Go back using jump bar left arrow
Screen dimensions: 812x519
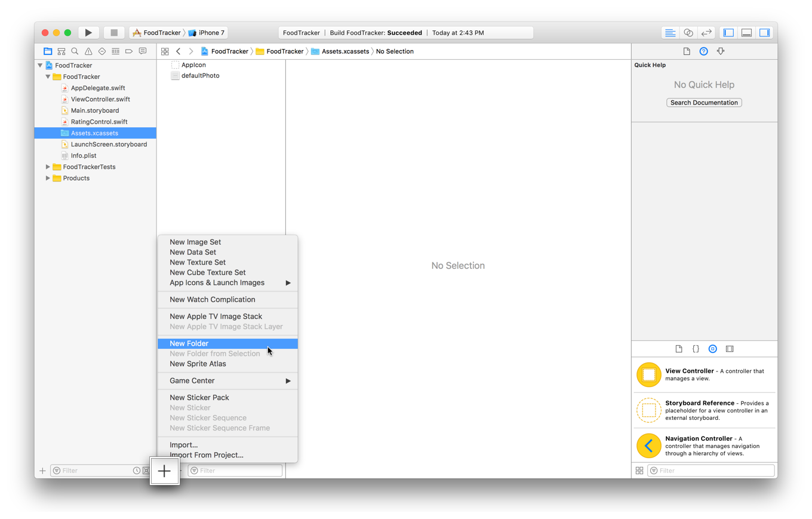coord(178,51)
